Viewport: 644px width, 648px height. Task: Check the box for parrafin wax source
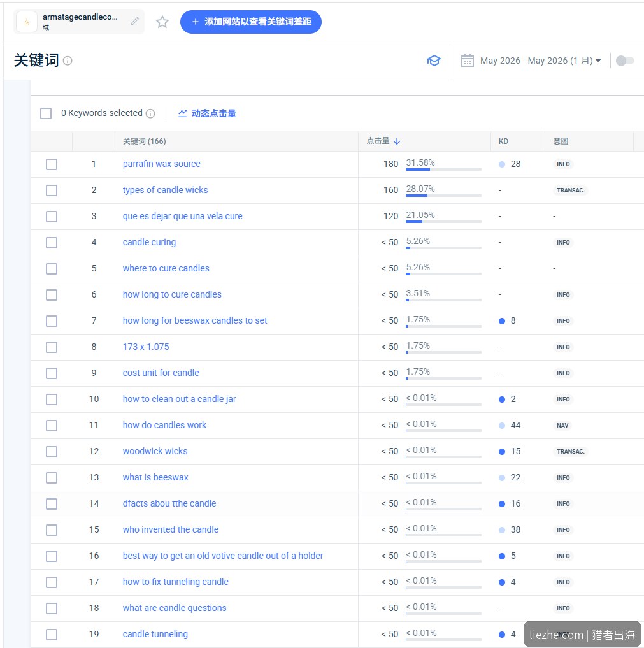coord(52,164)
